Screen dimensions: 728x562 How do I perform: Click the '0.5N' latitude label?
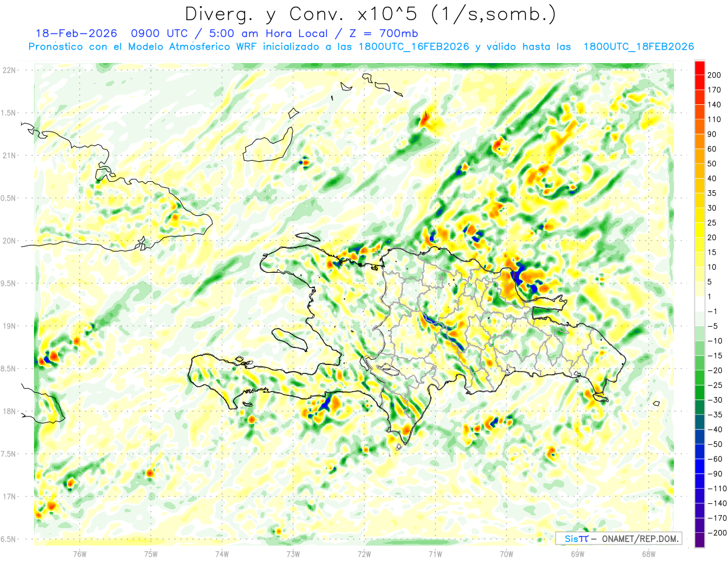point(8,198)
